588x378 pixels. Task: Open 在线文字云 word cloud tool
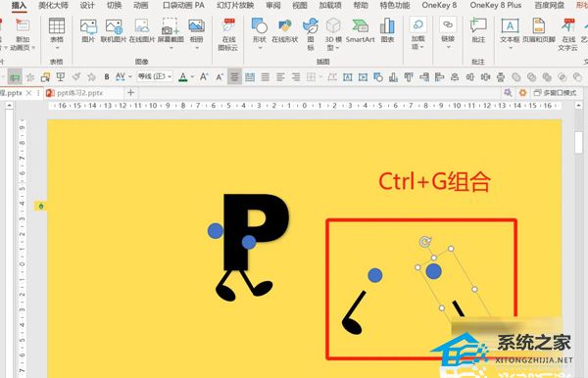pyautogui.click(x=567, y=34)
